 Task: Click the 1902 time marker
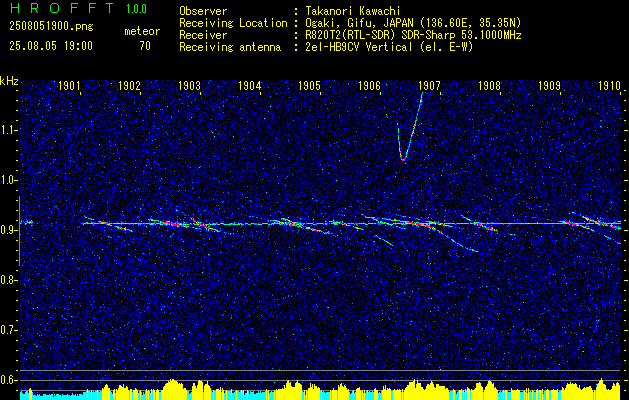click(130, 85)
